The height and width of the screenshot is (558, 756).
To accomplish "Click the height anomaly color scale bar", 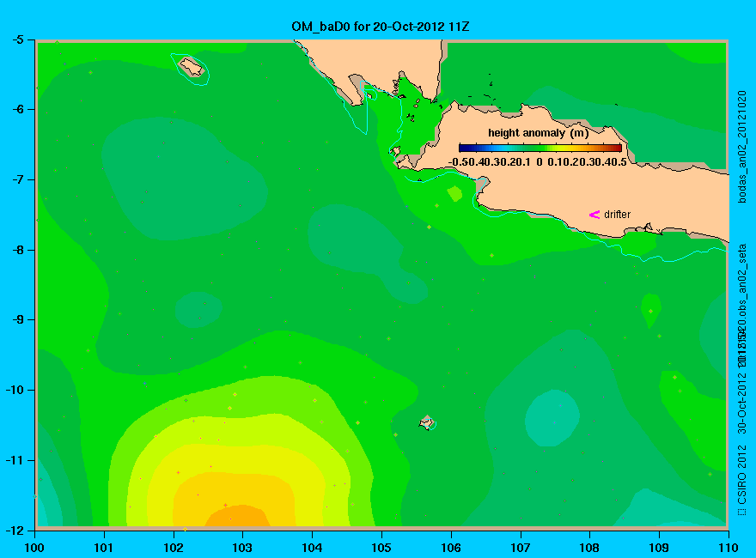I will pyautogui.click(x=540, y=148).
